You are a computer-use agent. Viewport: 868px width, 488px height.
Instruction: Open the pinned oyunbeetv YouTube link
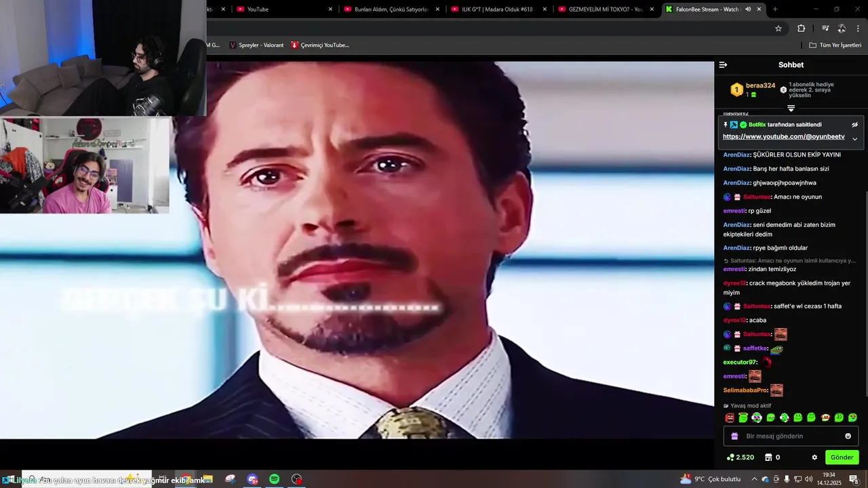tap(784, 136)
